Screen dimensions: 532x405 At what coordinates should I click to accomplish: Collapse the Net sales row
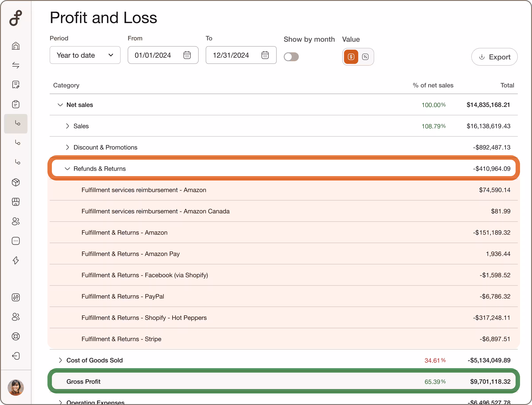[60, 105]
